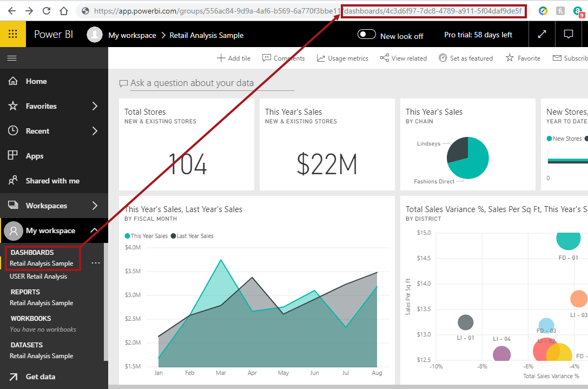Collapse My workspace section
This screenshot has height=389, width=588.
(94, 230)
